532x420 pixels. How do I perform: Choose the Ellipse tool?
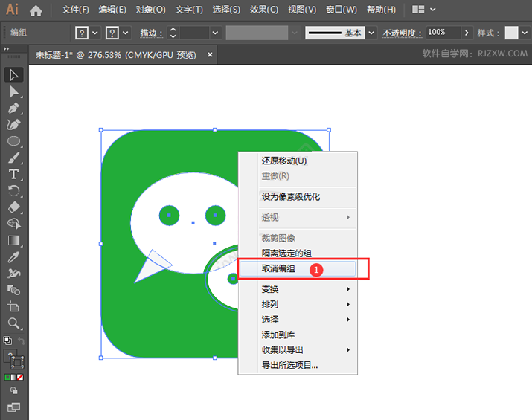click(x=13, y=141)
